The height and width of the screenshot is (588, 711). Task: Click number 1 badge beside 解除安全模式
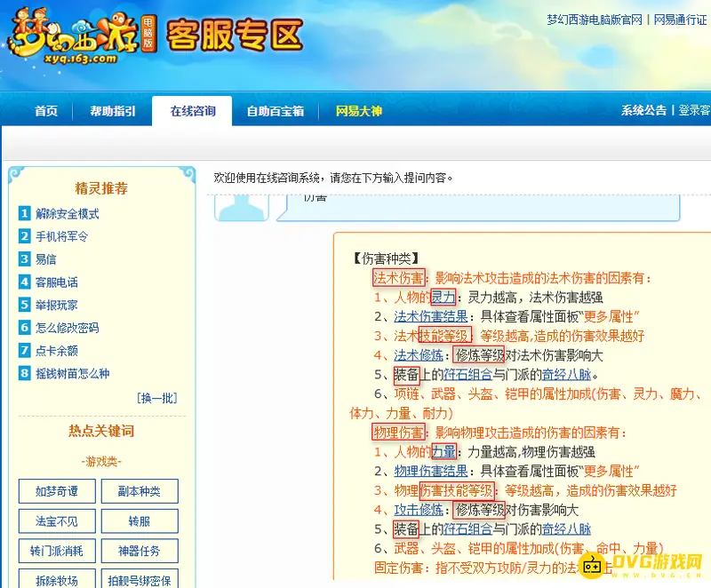[25, 213]
